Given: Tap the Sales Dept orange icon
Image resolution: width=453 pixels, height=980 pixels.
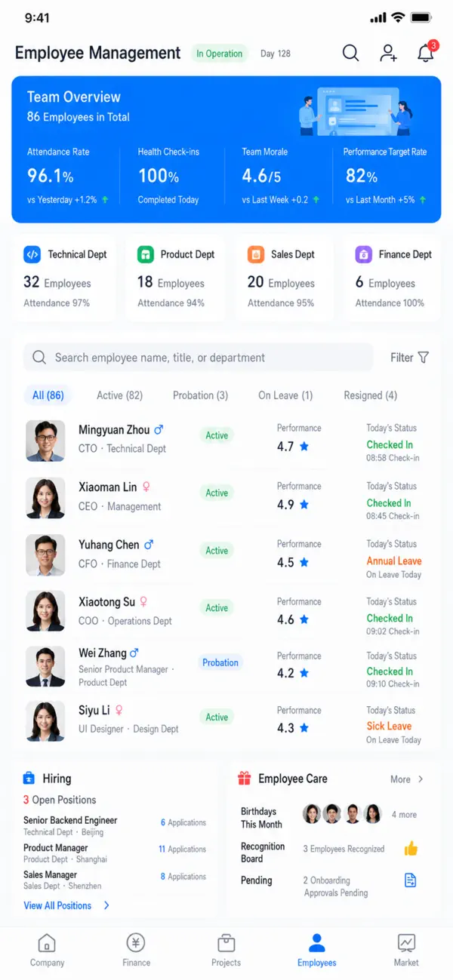Looking at the screenshot, I should point(256,254).
